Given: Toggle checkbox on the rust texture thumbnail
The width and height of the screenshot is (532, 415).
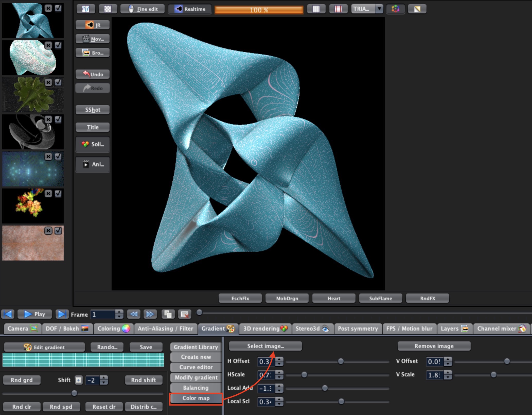Looking at the screenshot, I should 58,231.
